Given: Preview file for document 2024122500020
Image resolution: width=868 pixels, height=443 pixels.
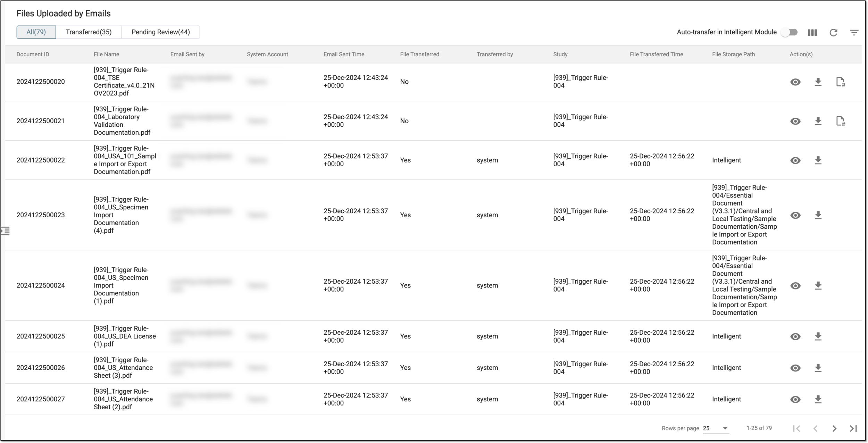Looking at the screenshot, I should point(795,82).
